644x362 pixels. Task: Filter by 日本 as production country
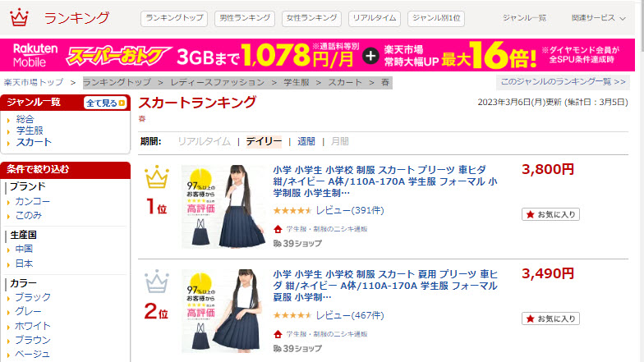tap(24, 264)
